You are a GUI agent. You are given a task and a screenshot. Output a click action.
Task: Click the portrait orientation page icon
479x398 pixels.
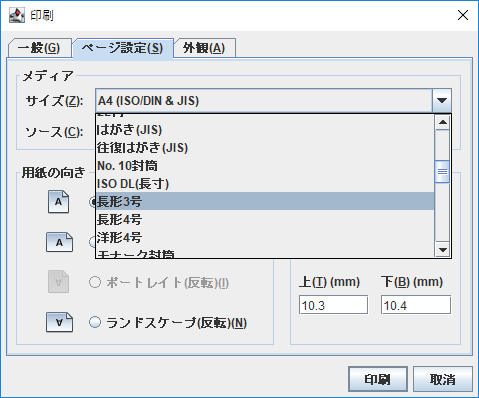(x=58, y=202)
